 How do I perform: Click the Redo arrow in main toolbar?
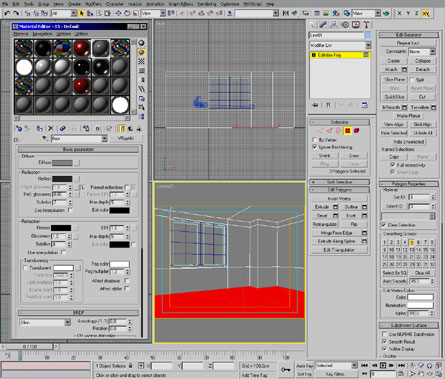coord(16,13)
